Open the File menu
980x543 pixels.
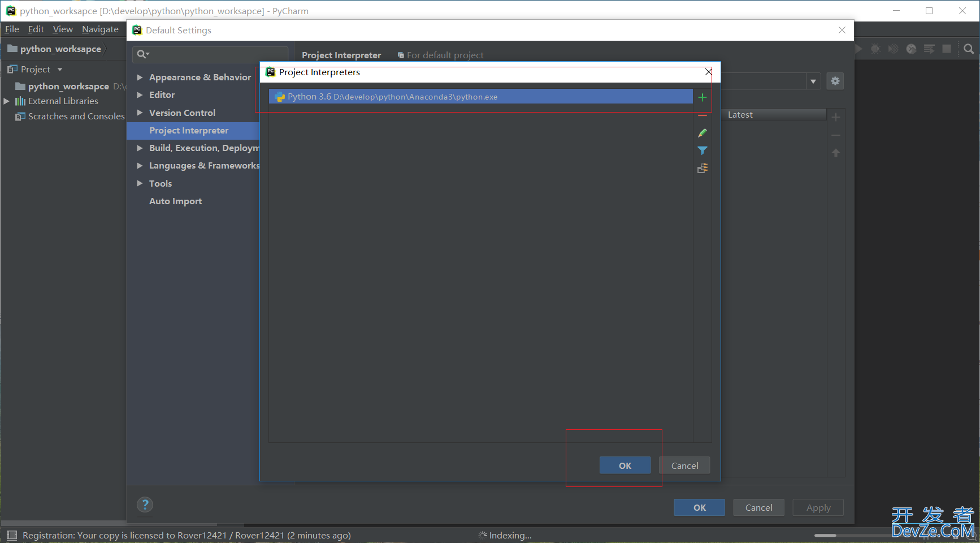12,29
